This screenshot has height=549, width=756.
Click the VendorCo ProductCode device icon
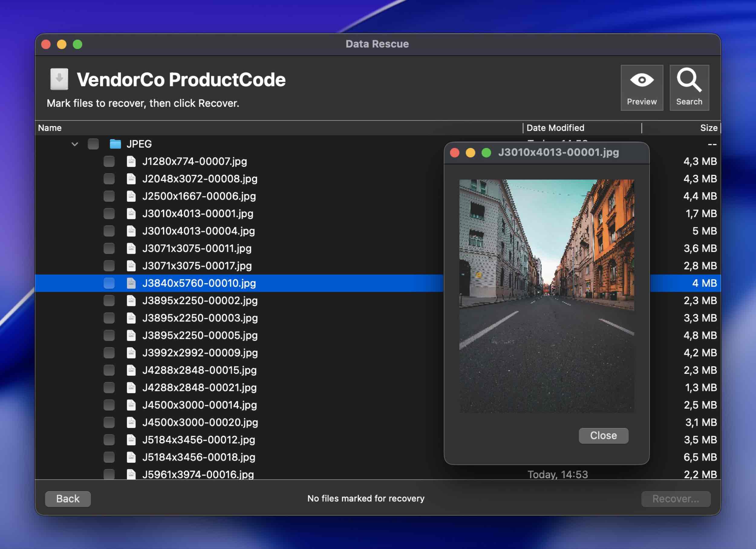pyautogui.click(x=59, y=79)
